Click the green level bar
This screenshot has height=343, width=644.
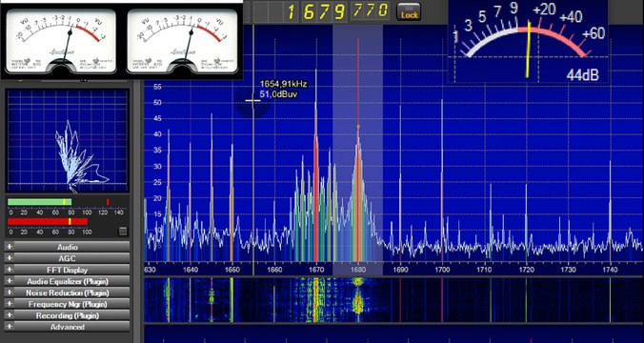(x=39, y=202)
